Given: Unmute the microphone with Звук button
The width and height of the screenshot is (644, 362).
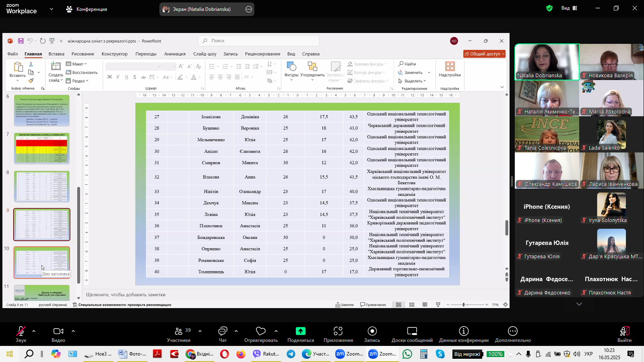Looking at the screenshot, I should (x=21, y=331).
